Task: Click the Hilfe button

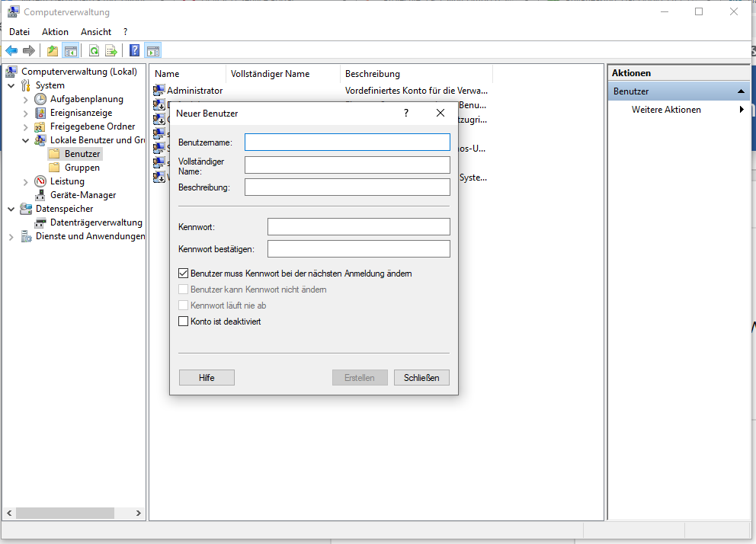Action: point(207,378)
